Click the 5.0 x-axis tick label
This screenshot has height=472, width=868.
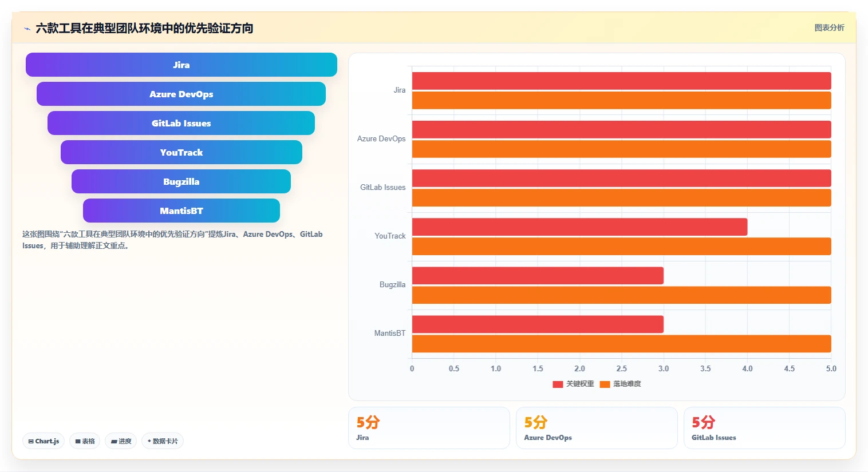[x=831, y=368]
